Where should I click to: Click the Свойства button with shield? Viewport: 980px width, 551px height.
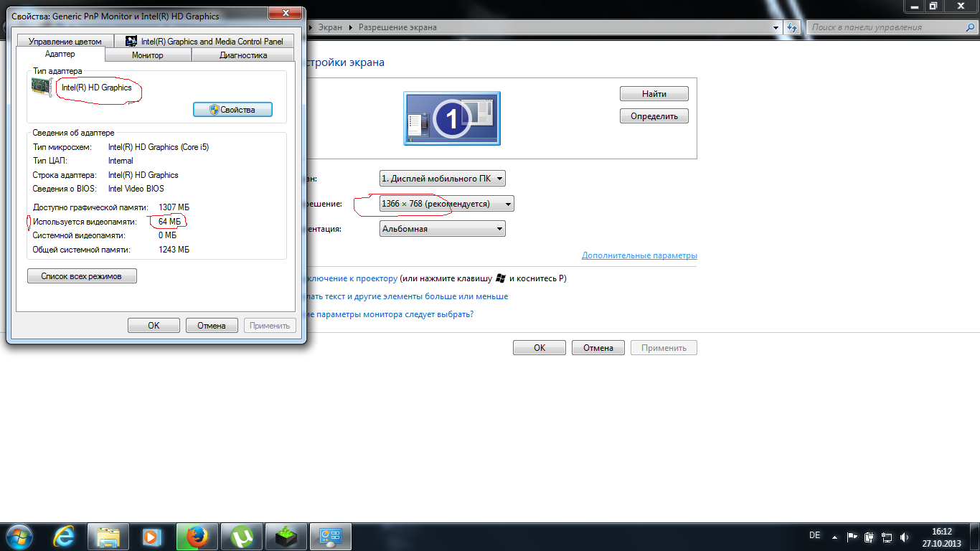coord(233,110)
